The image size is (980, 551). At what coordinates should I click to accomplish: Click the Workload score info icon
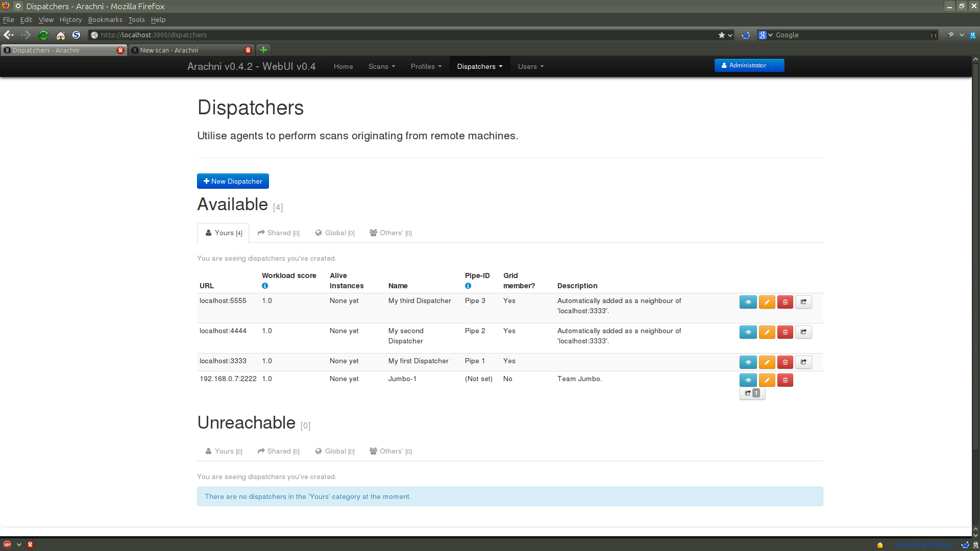(x=265, y=286)
